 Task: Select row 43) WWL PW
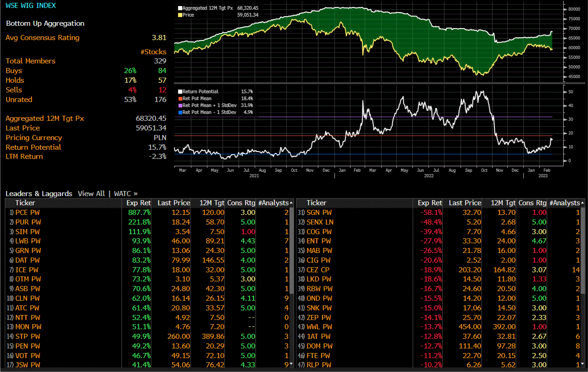click(438, 327)
